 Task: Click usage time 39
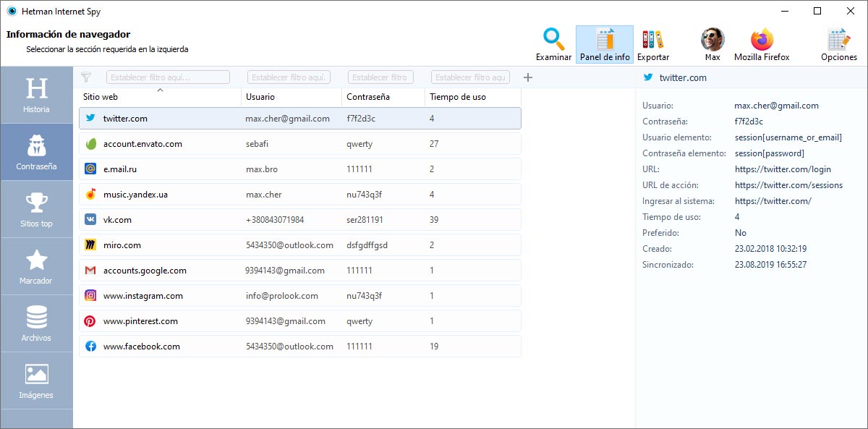(x=434, y=220)
